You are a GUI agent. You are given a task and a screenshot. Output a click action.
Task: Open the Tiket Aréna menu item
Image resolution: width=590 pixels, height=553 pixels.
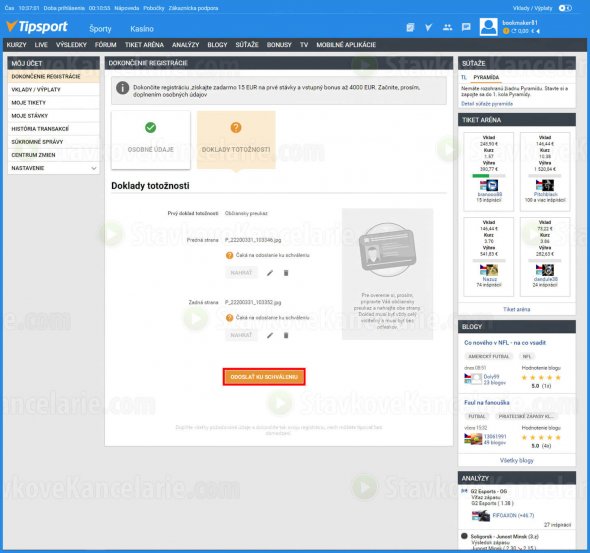(x=144, y=45)
